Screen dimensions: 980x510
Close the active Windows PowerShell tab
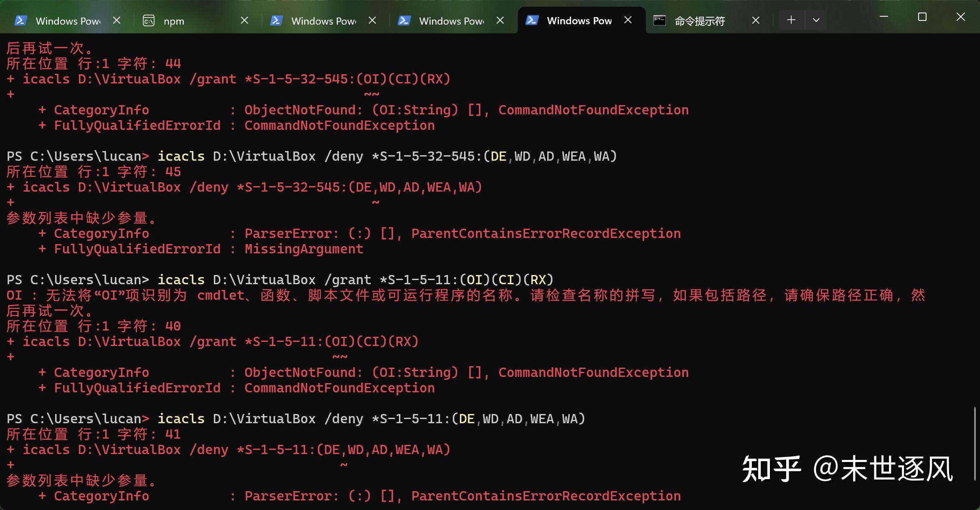(x=628, y=20)
